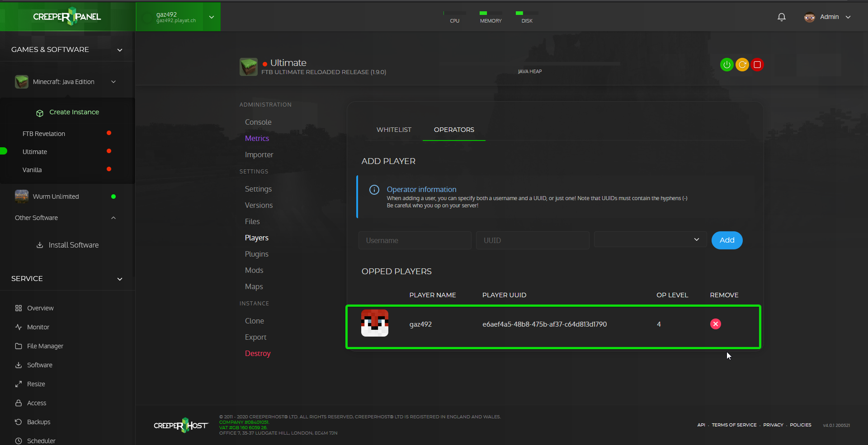Click the Username input field

[x=415, y=240]
